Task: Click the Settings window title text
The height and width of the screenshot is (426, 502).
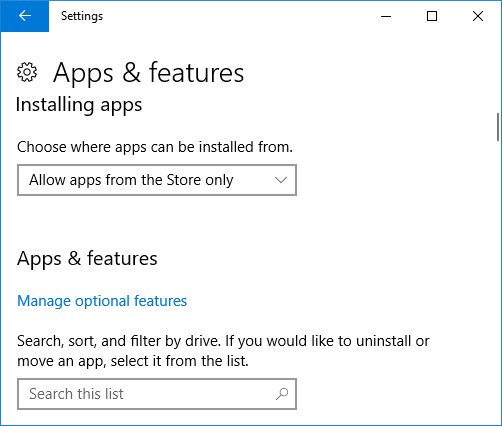Action: [82, 16]
